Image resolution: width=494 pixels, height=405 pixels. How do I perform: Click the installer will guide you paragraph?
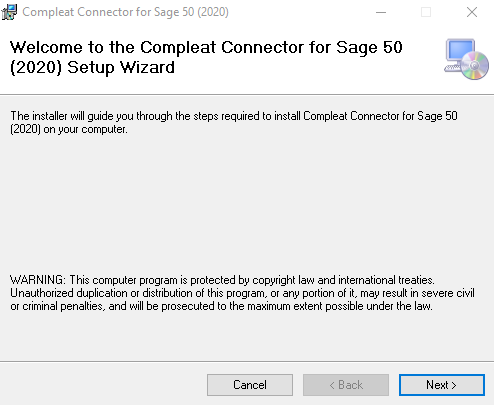click(x=234, y=122)
